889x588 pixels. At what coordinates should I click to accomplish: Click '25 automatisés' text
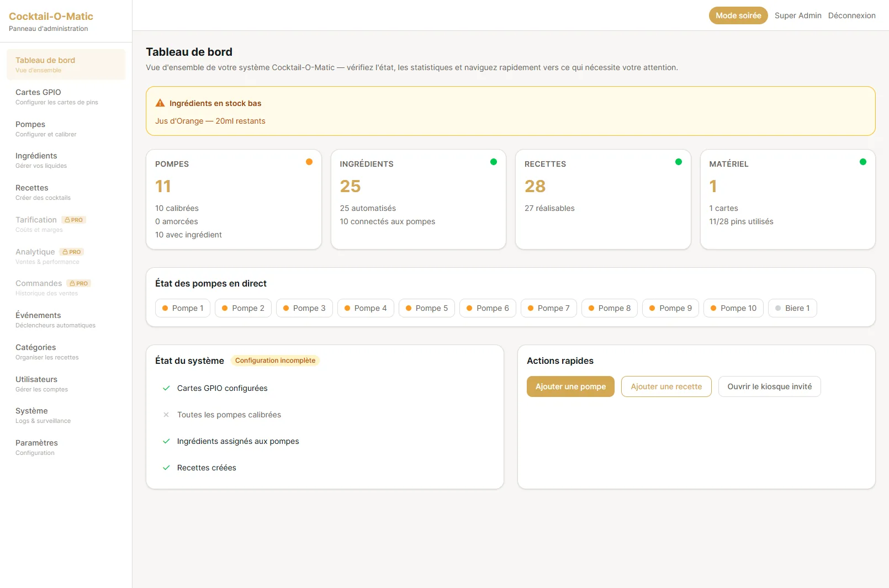(x=368, y=208)
